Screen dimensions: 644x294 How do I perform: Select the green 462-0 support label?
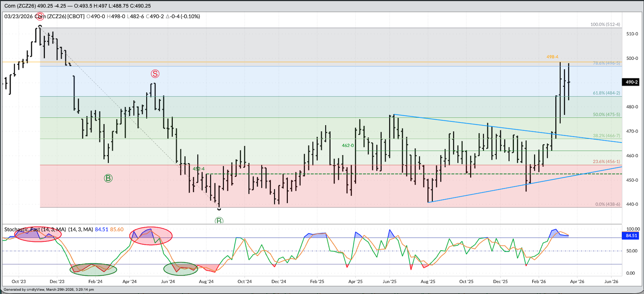[348, 145]
